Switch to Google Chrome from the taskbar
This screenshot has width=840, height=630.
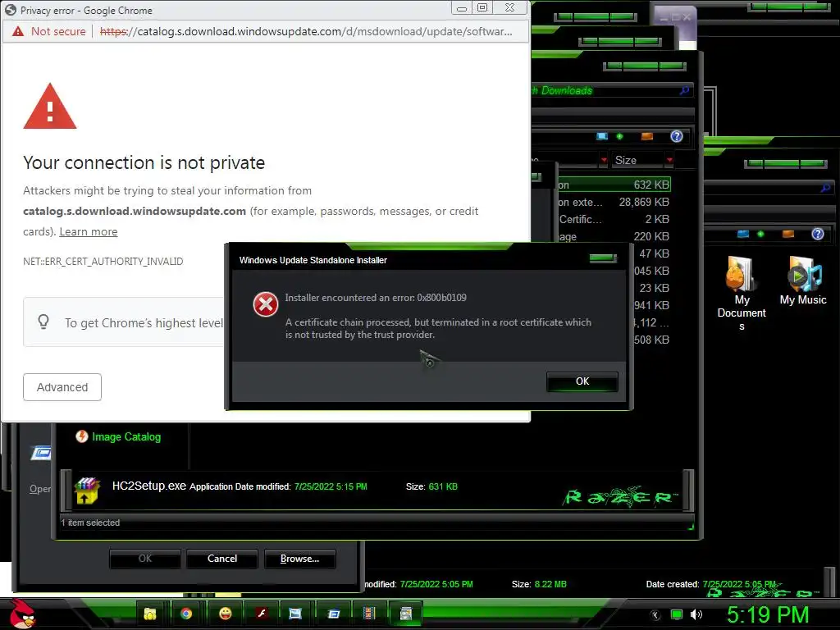[x=186, y=614]
